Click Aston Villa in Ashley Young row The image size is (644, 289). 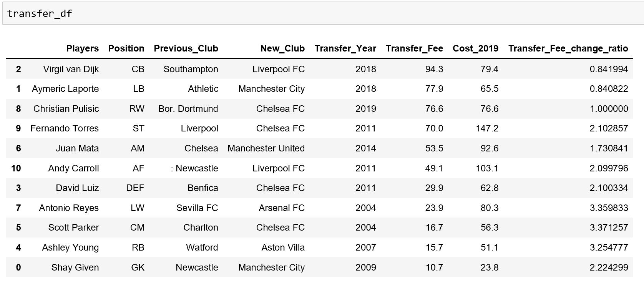point(283,247)
